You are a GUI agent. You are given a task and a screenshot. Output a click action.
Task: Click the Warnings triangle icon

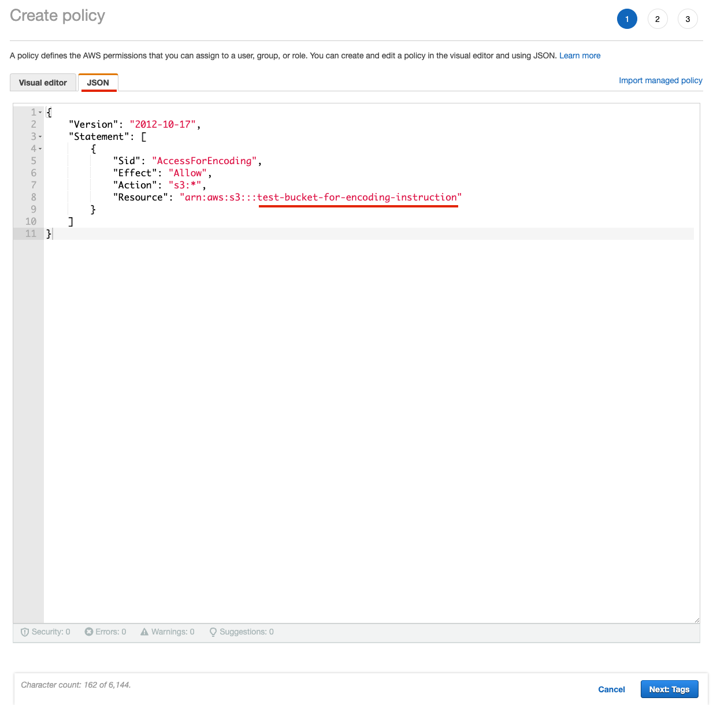144,632
